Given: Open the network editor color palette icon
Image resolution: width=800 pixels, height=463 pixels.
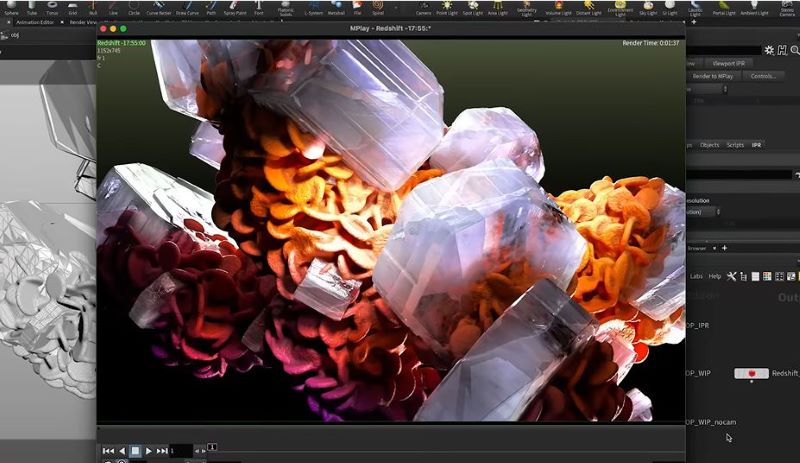Looking at the screenshot, I should pyautogui.click(x=767, y=276).
